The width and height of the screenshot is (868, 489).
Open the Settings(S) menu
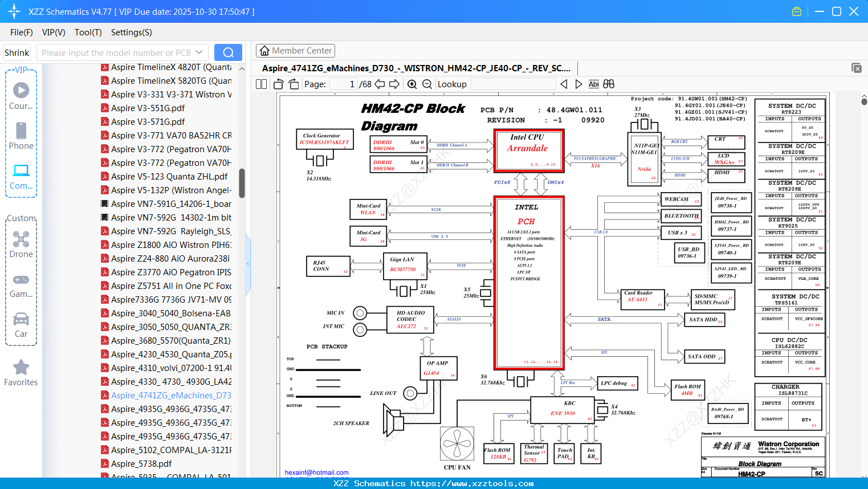click(x=132, y=32)
